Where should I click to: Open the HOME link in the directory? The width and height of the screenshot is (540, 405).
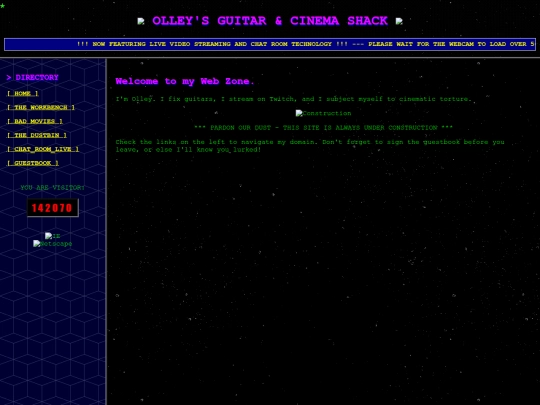[23, 93]
